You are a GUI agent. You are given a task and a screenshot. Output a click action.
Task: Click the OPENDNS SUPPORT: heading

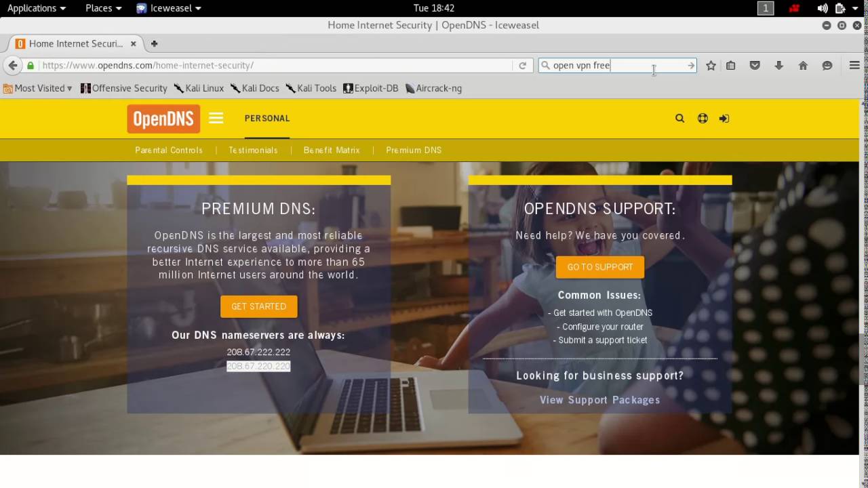(600, 209)
